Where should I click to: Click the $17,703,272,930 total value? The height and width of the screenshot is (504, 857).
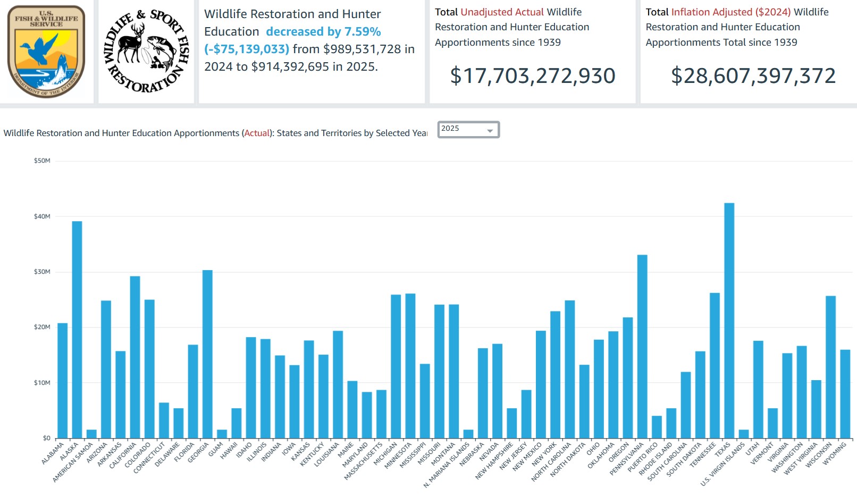(533, 75)
